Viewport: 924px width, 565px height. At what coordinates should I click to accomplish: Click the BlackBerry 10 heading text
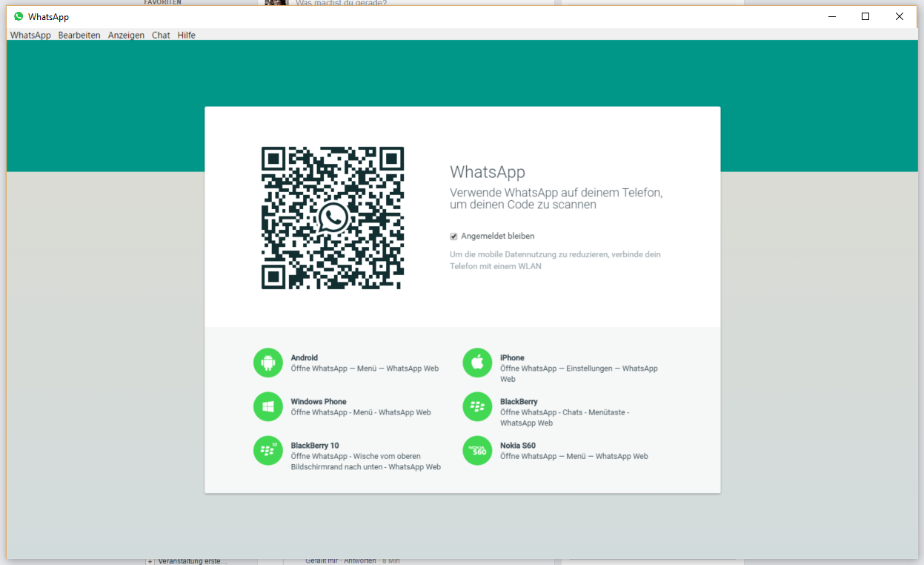pos(315,446)
